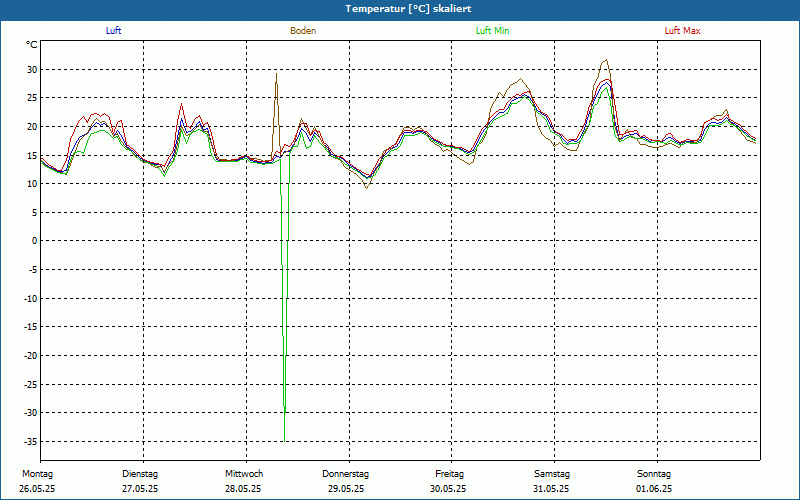Click the '20' y-axis value
The width and height of the screenshot is (800, 500).
32,127
